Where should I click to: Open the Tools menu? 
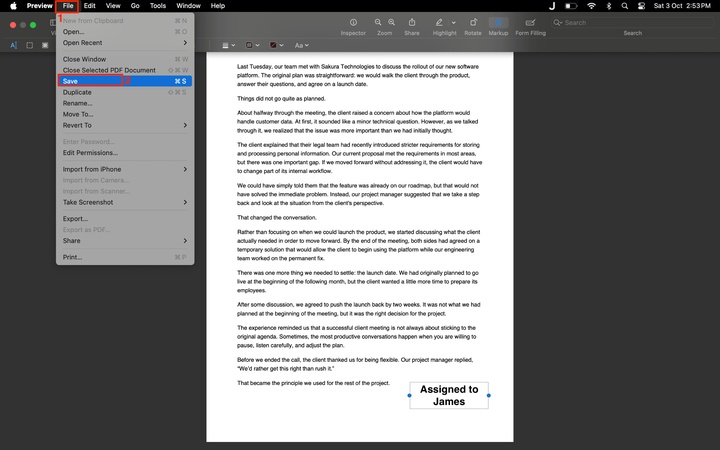click(x=158, y=6)
